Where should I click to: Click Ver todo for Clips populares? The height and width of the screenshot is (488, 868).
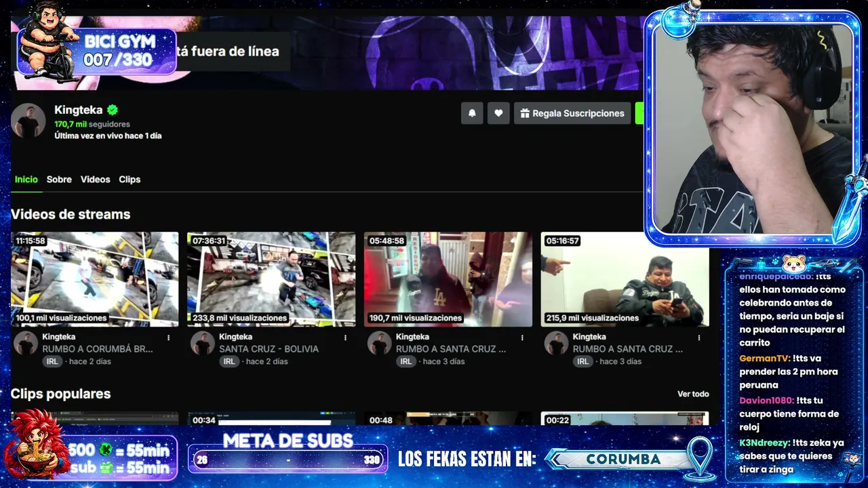point(693,394)
